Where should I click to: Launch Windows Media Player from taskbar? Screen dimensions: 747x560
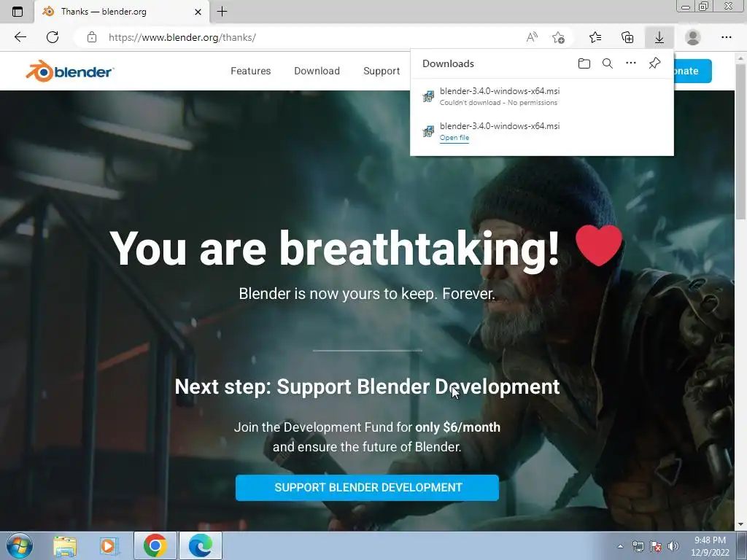click(109, 545)
